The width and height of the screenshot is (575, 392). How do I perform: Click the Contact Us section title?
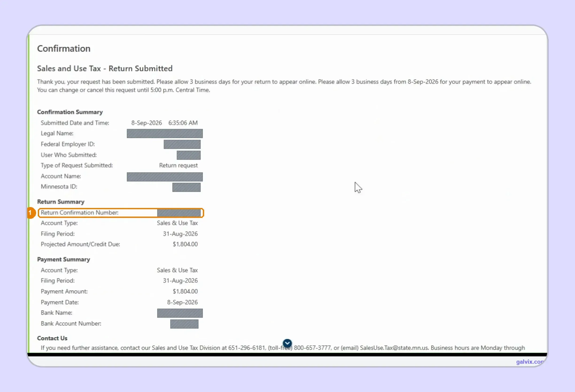point(52,338)
